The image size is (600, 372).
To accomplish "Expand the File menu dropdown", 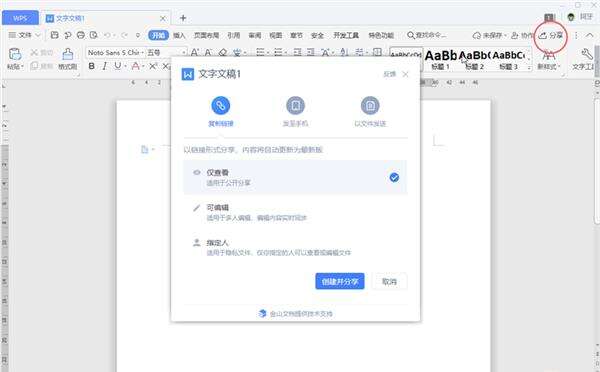I will pos(24,35).
